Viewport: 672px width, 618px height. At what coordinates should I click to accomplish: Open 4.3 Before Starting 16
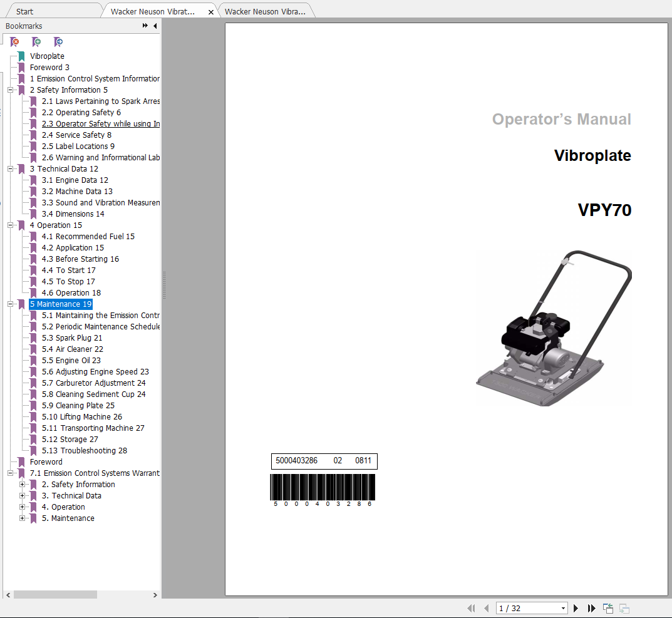(x=81, y=259)
